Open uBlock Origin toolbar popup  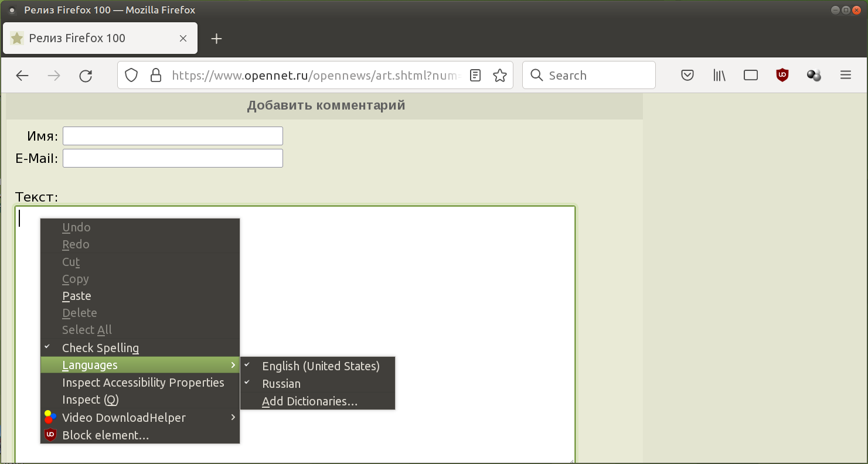782,76
